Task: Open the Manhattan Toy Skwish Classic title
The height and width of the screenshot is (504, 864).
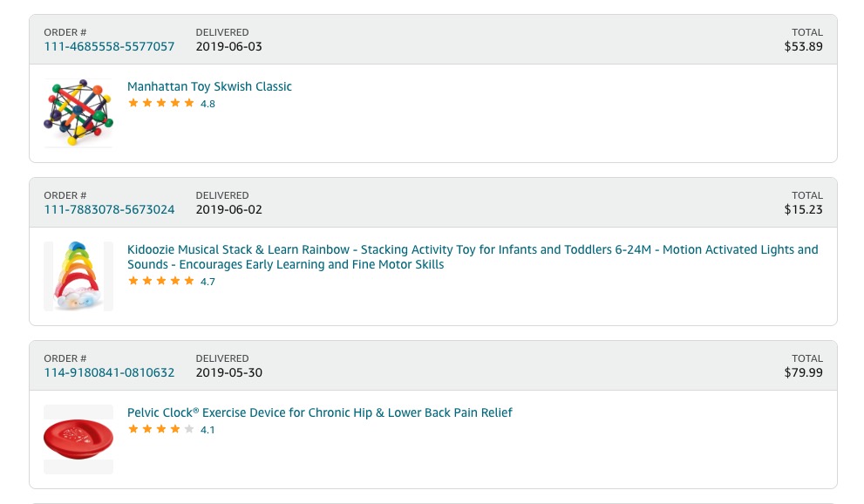Action: pyautogui.click(x=209, y=86)
